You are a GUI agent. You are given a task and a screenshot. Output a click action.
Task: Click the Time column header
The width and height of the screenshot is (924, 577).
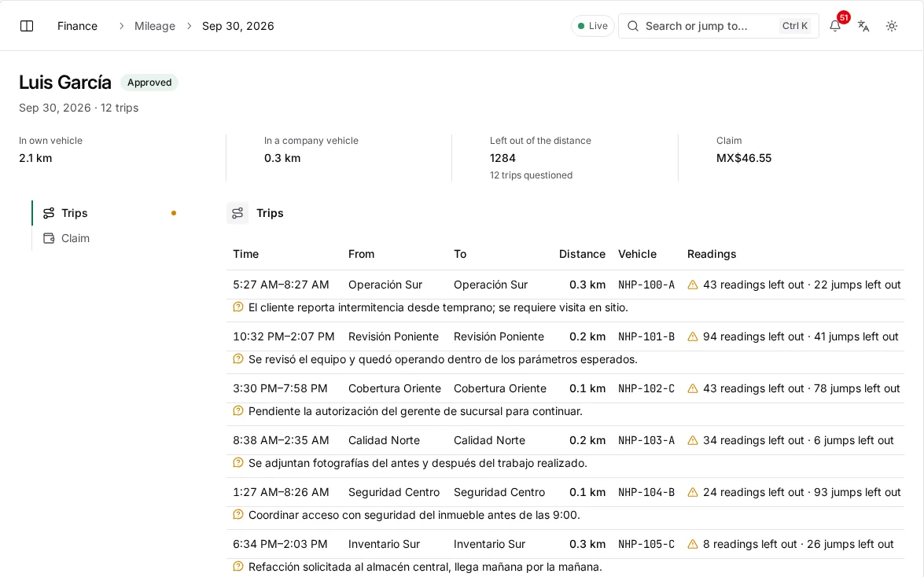(x=245, y=254)
